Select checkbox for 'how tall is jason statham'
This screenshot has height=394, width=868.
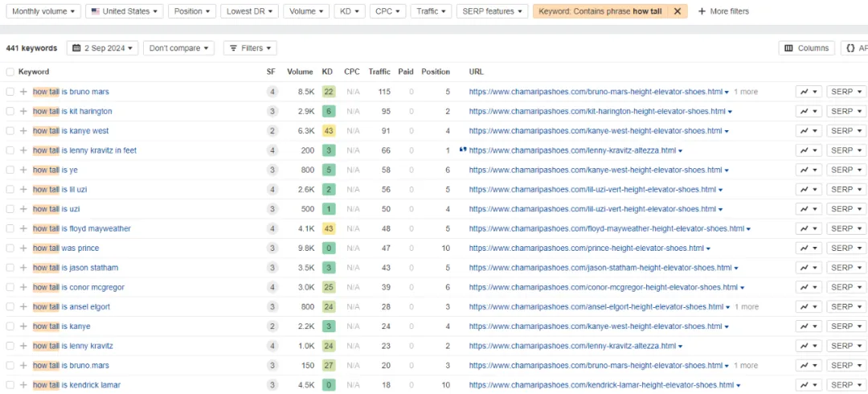click(x=10, y=268)
